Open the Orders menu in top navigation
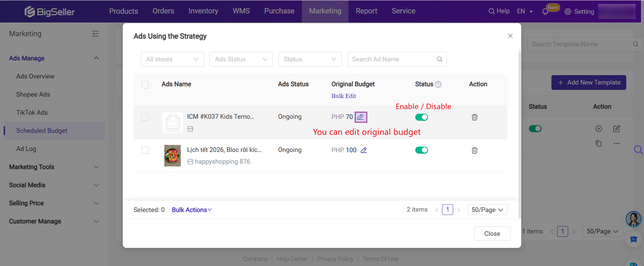 [163, 11]
